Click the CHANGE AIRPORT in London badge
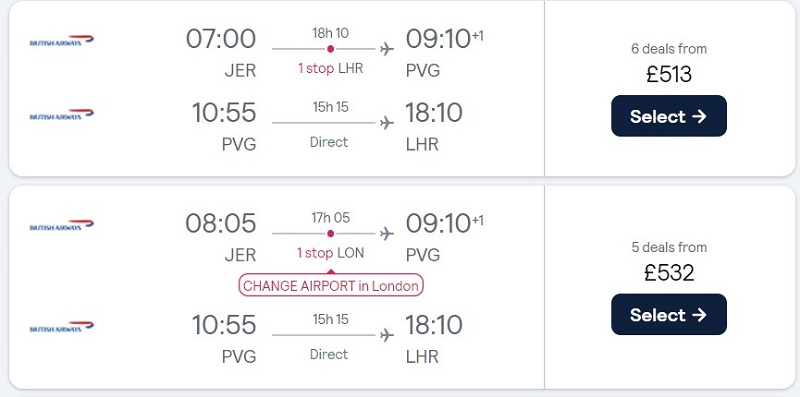Image resolution: width=800 pixels, height=397 pixels. coord(331,285)
